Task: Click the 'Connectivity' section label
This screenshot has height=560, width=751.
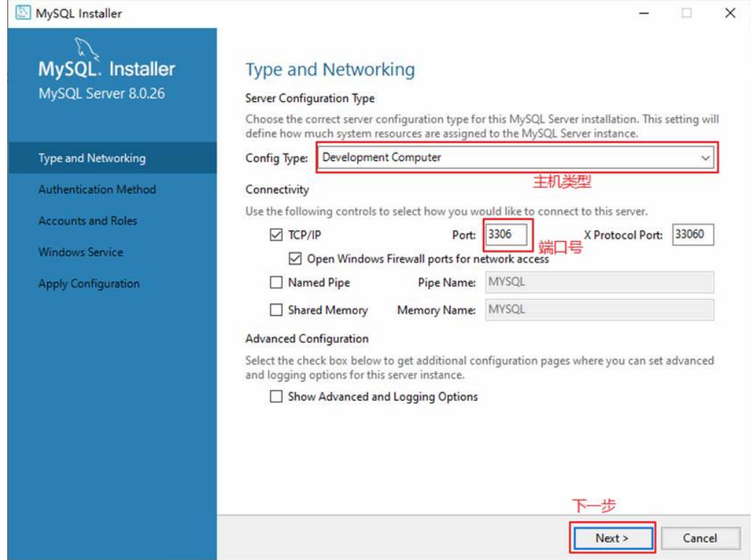Action: coord(277,190)
